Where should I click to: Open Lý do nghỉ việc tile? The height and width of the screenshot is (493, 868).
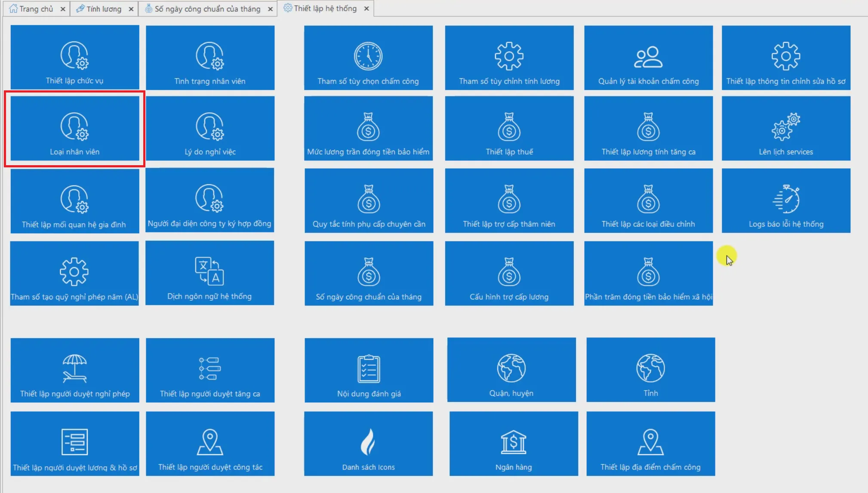click(210, 128)
